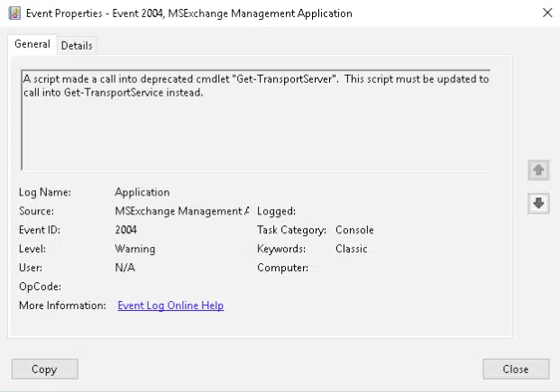This screenshot has height=392, width=560.
Task: Select the Level value Warning
Action: 135,249
